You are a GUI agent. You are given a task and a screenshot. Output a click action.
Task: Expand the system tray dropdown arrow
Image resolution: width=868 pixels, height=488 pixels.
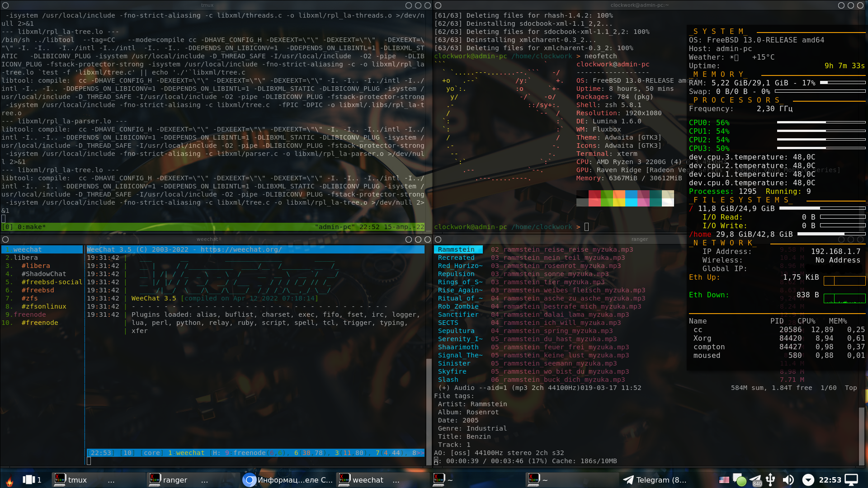tap(808, 480)
